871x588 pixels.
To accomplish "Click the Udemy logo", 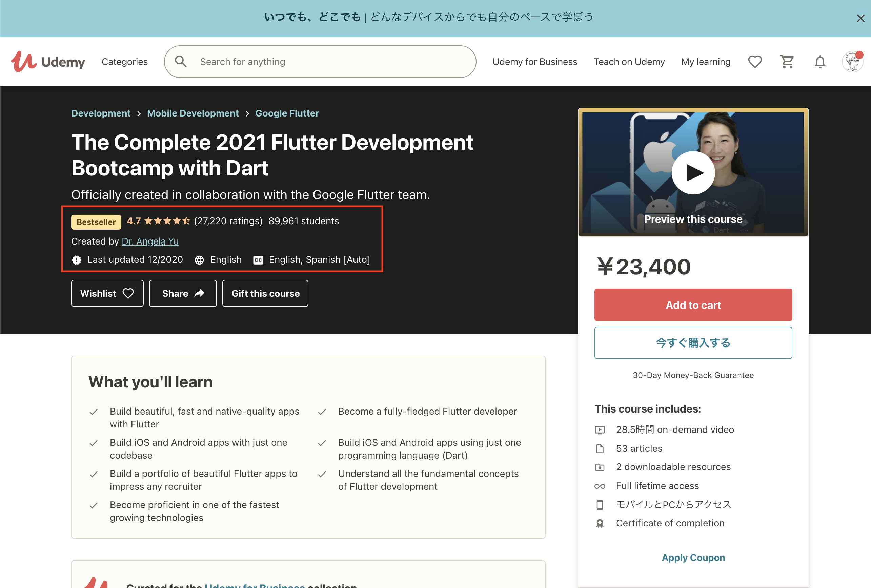I will [x=48, y=62].
